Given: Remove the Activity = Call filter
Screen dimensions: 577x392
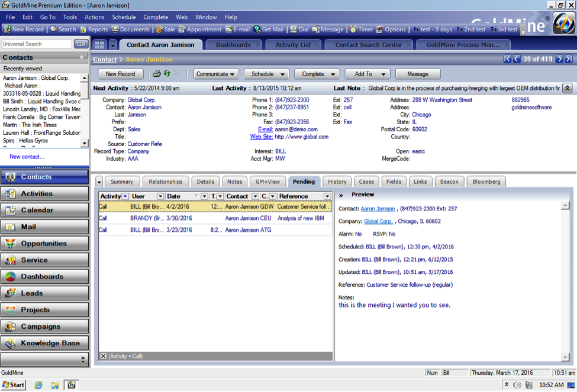Looking at the screenshot, I should tap(103, 356).
